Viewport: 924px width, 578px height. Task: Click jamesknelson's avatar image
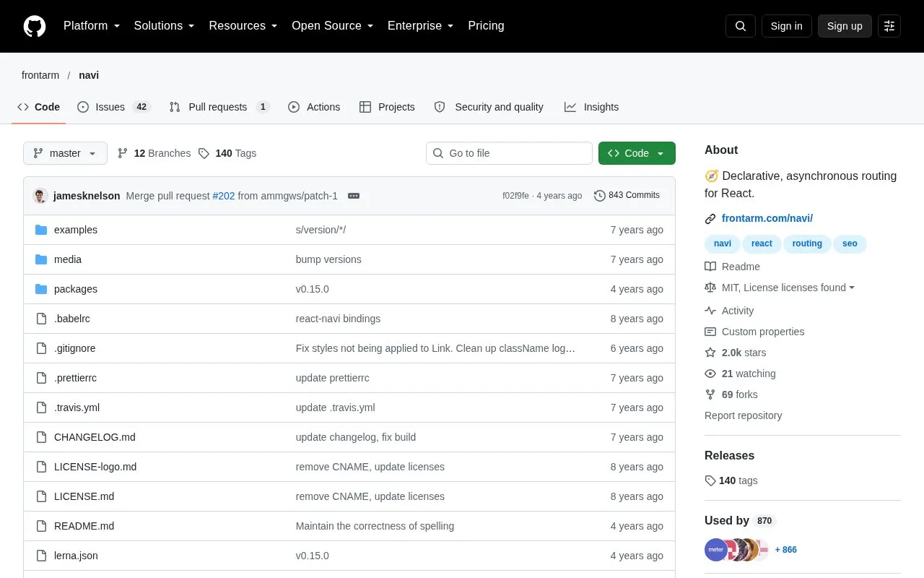tap(40, 196)
